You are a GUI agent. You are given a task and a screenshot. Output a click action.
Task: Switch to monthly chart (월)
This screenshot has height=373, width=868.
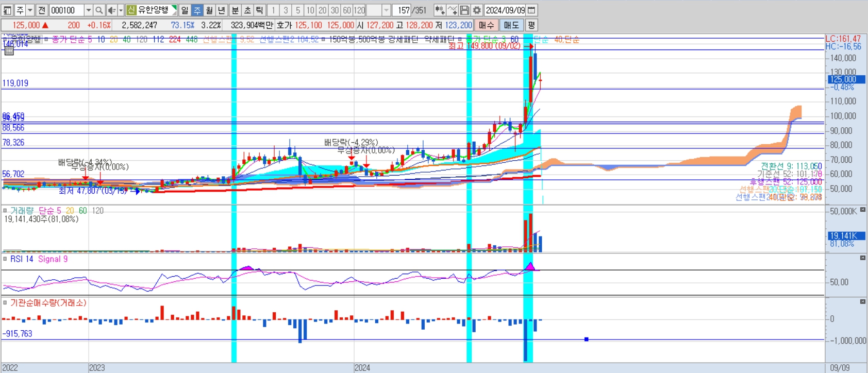pos(209,10)
